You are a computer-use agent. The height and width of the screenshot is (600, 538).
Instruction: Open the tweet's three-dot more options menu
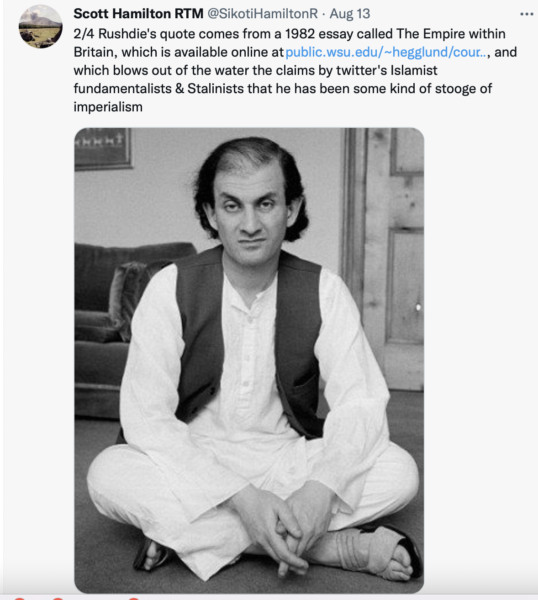527,14
